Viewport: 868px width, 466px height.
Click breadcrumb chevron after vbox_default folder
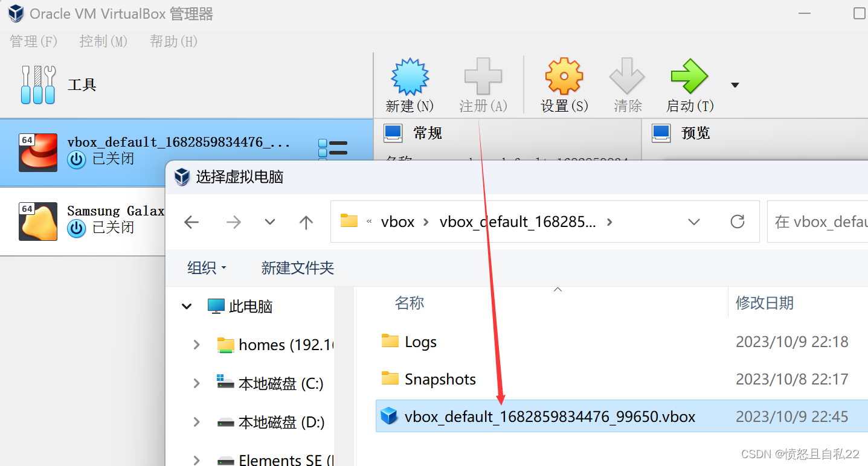609,222
